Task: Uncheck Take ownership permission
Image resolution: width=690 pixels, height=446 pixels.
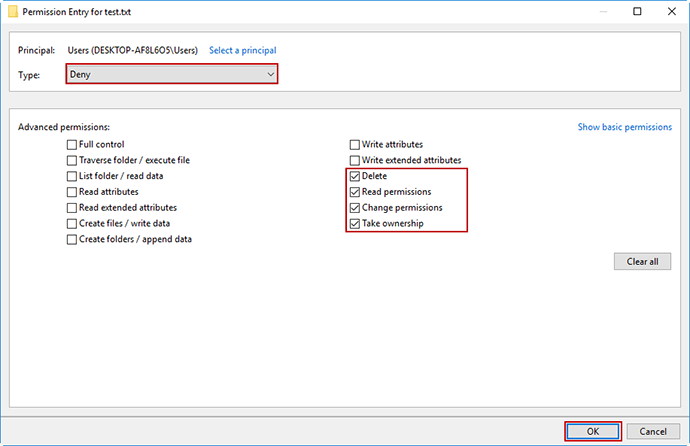Action: click(x=355, y=224)
